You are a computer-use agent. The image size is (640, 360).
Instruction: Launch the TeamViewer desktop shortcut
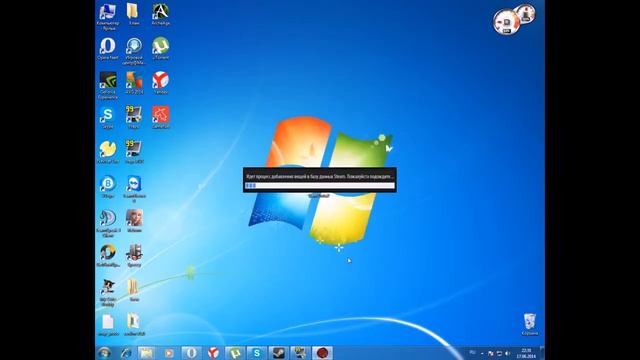click(134, 189)
